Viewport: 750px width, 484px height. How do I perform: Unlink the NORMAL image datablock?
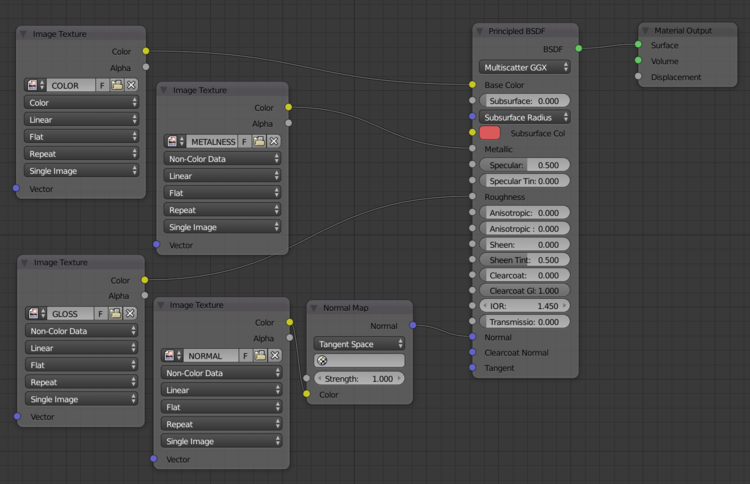tap(273, 356)
